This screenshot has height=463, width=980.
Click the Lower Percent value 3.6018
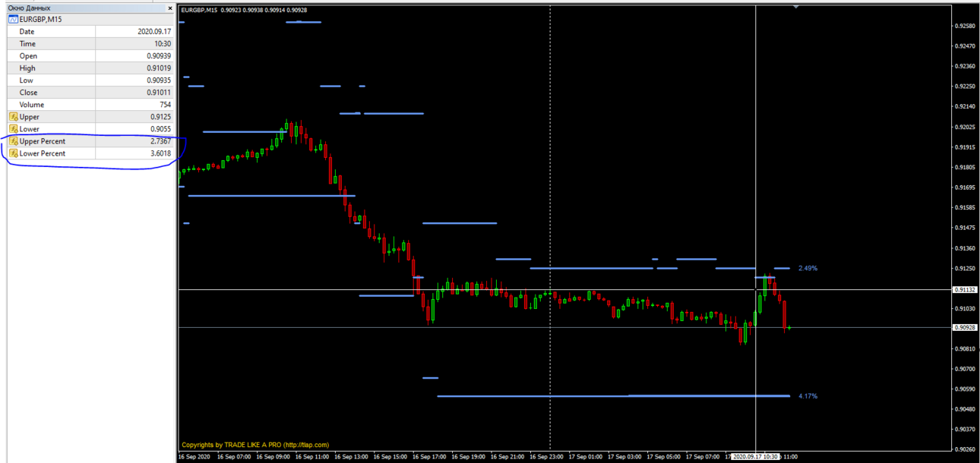tap(161, 153)
